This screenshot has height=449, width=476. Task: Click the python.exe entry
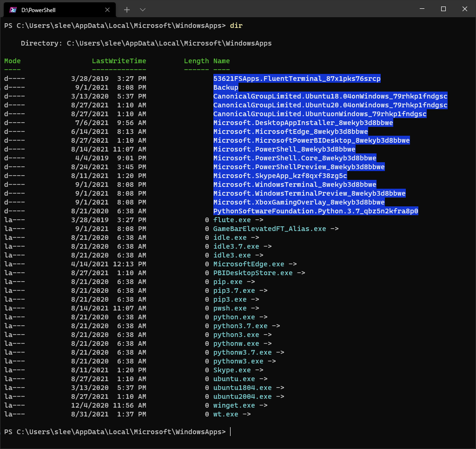234,317
